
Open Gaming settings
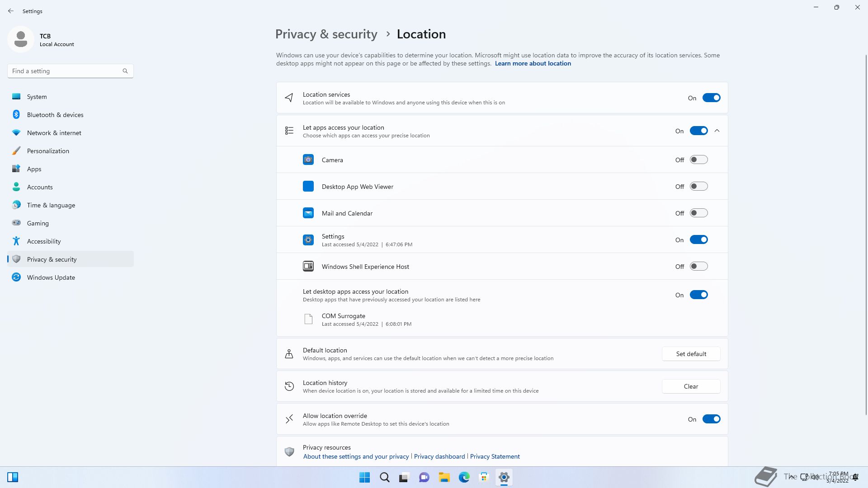click(71, 223)
